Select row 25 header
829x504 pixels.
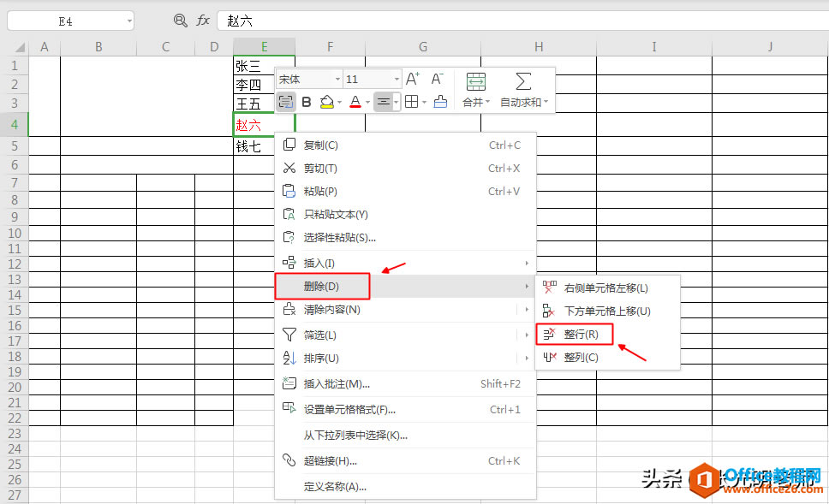(15, 465)
